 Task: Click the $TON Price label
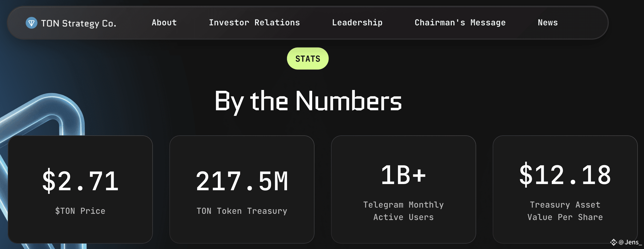[80, 211]
